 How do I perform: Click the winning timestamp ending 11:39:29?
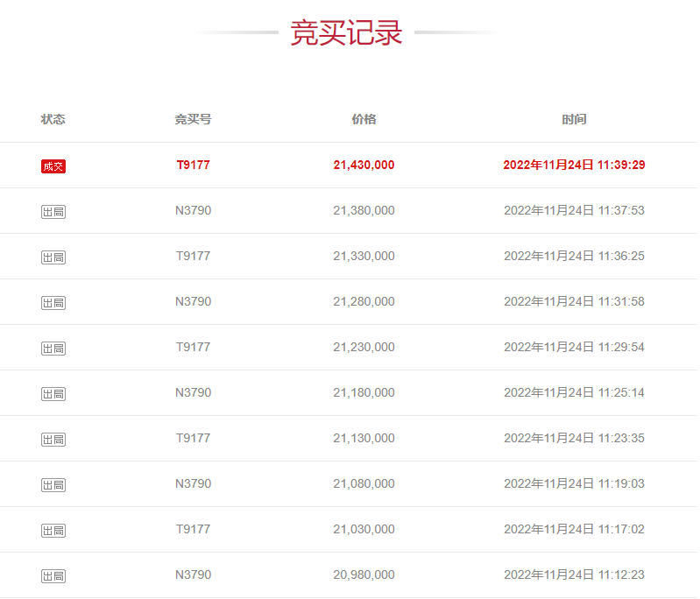(574, 165)
